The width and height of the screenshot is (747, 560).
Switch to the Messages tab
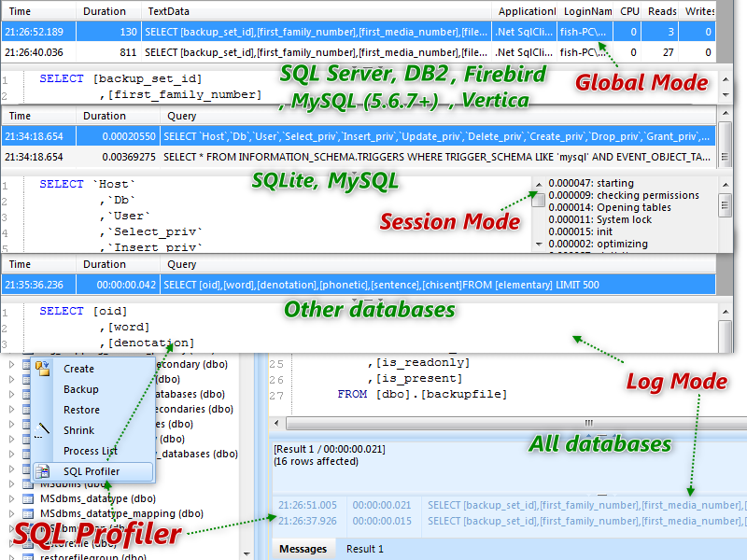[x=303, y=549]
